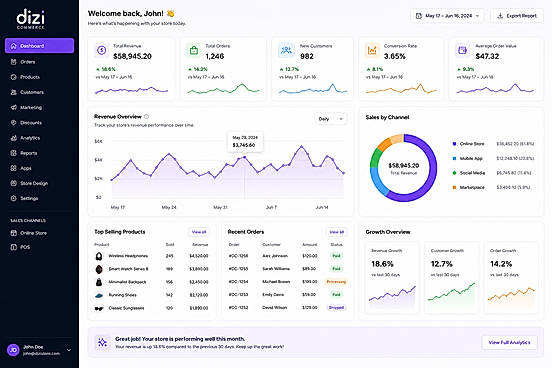Click the Shipped status badge
The width and height of the screenshot is (552, 368).
pos(336,308)
